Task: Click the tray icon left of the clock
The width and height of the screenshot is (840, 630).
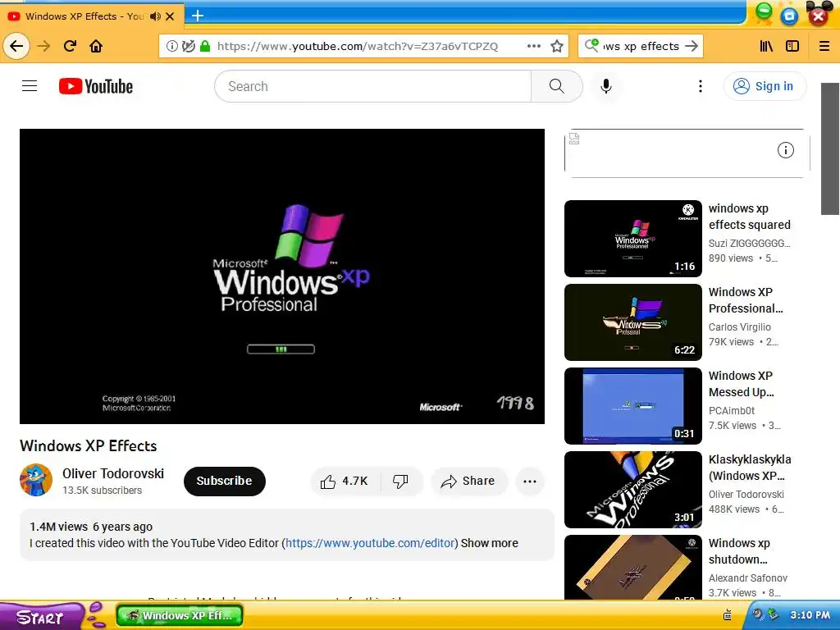Action: pyautogui.click(x=773, y=614)
